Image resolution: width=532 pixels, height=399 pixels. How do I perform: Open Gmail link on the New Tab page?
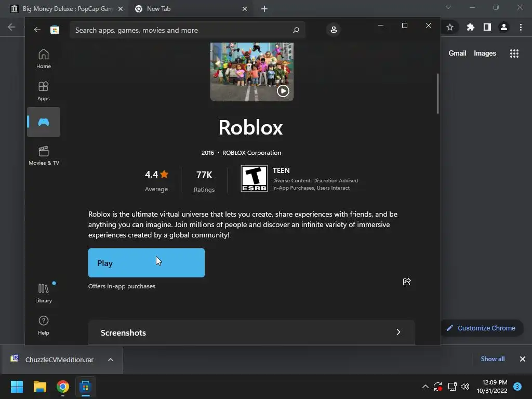457,54
